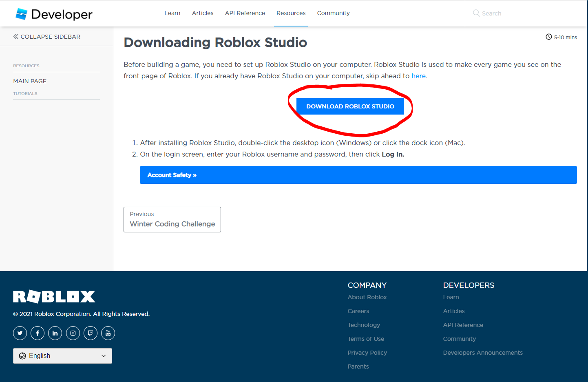Click the Download Roblox Studio button

[350, 106]
